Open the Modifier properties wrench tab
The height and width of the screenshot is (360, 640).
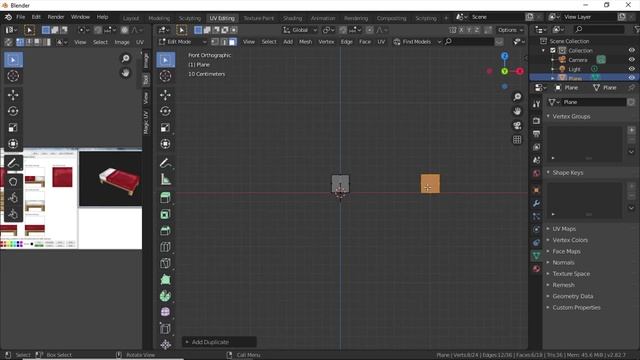[x=536, y=203]
